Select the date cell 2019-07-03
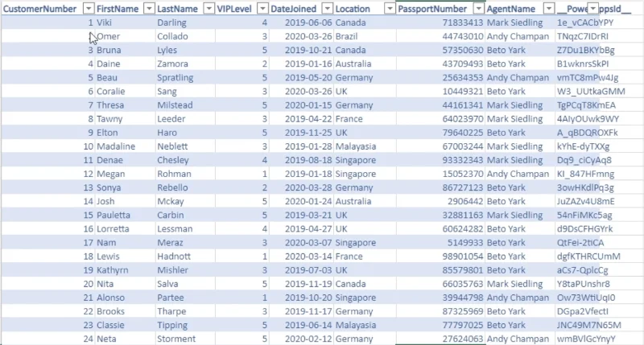The image size is (644, 345). point(301,270)
